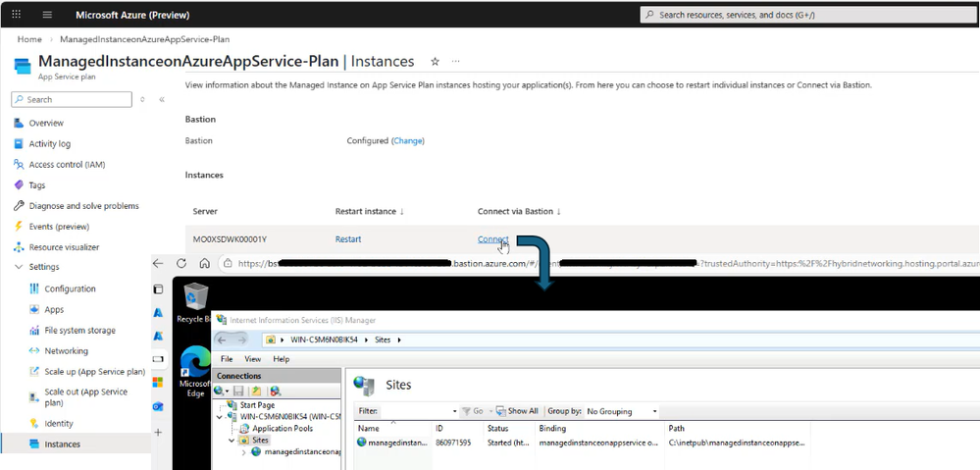Screen dimensions: 980x470
Task: Sort by Connect via Bastion column header
Action: point(519,211)
